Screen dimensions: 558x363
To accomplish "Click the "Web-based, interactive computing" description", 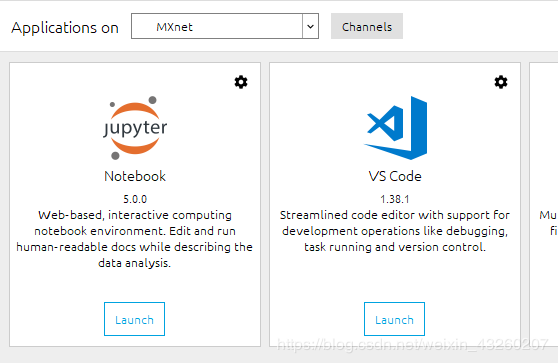I will point(135,239).
